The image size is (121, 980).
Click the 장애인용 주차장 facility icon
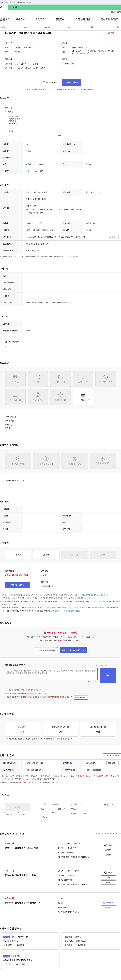tap(18, 458)
